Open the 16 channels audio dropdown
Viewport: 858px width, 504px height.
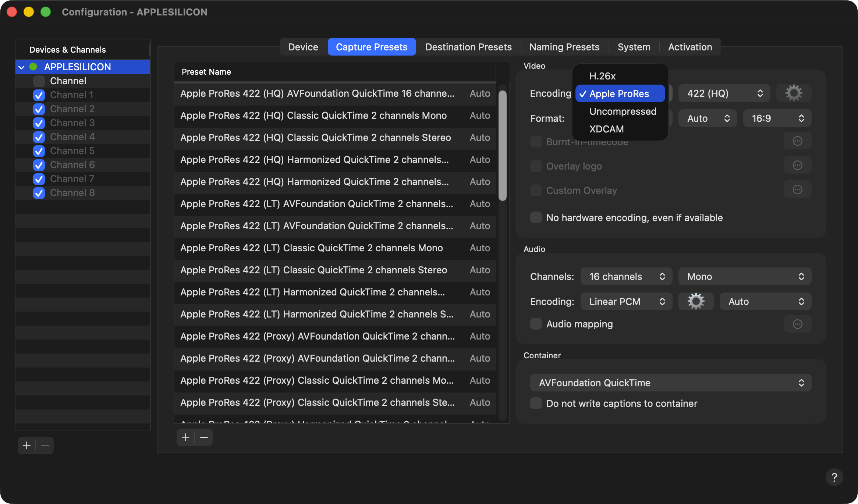click(x=626, y=277)
